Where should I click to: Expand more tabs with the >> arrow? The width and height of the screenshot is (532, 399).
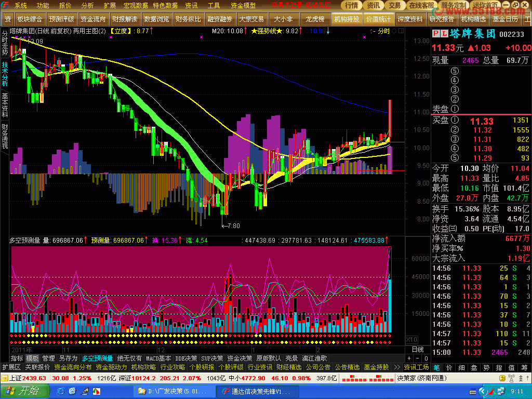point(396,367)
